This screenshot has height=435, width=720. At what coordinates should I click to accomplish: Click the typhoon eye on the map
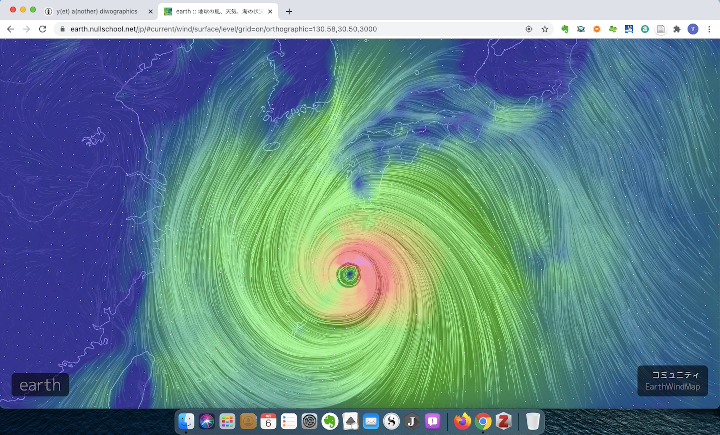coord(349,274)
